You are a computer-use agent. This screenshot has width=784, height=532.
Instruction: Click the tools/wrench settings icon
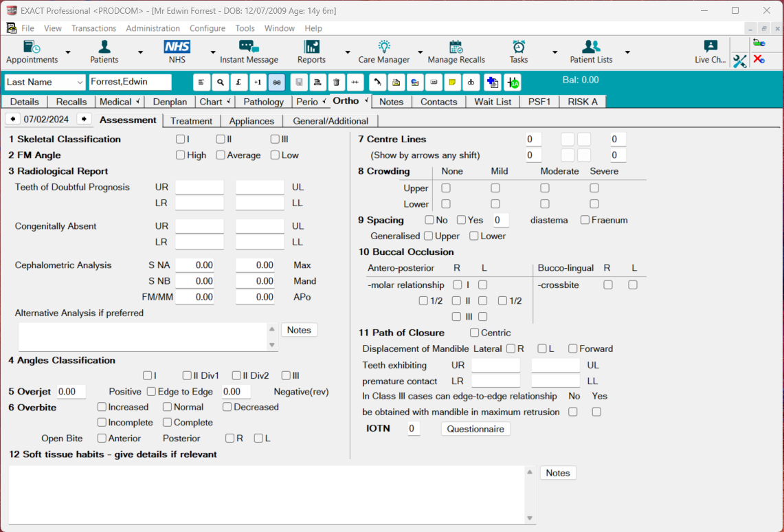click(x=740, y=61)
